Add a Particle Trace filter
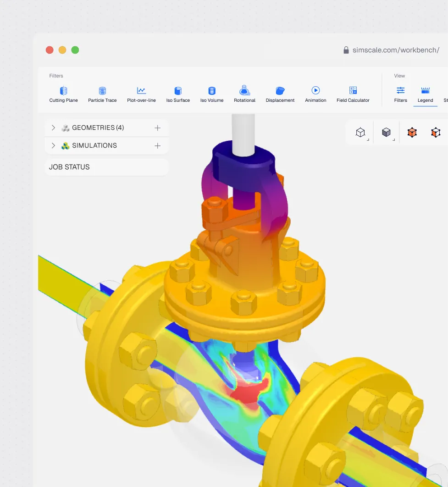 click(x=102, y=94)
